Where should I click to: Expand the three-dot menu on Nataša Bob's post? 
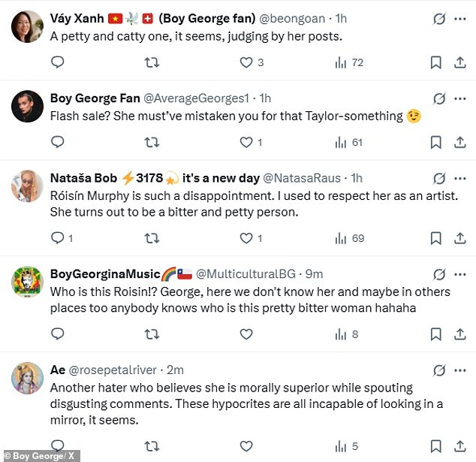click(460, 178)
